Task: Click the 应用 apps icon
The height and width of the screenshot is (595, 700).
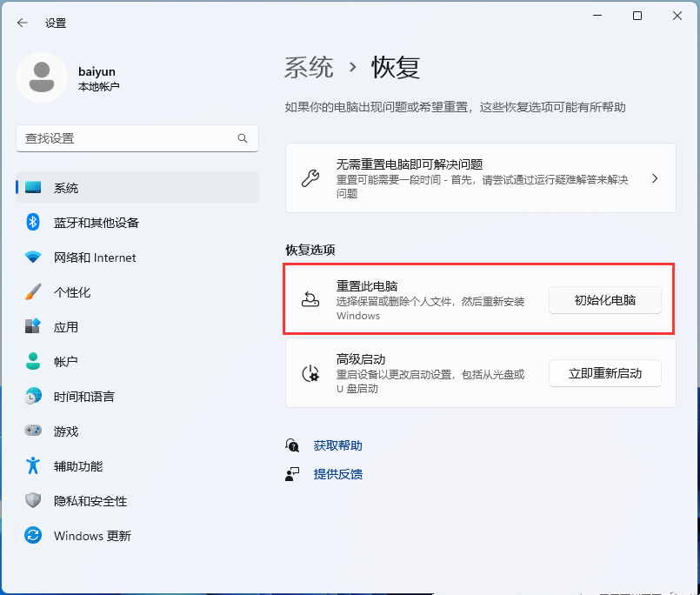Action: (x=33, y=326)
